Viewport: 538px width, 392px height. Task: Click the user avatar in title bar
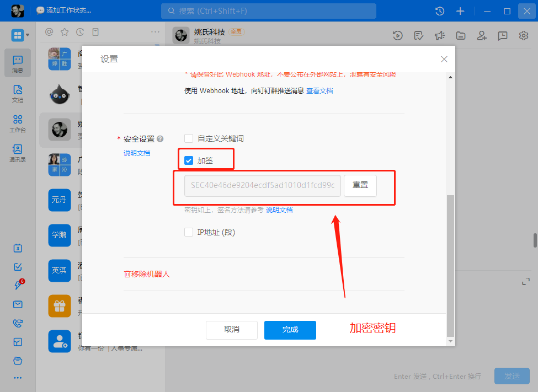[18, 10]
